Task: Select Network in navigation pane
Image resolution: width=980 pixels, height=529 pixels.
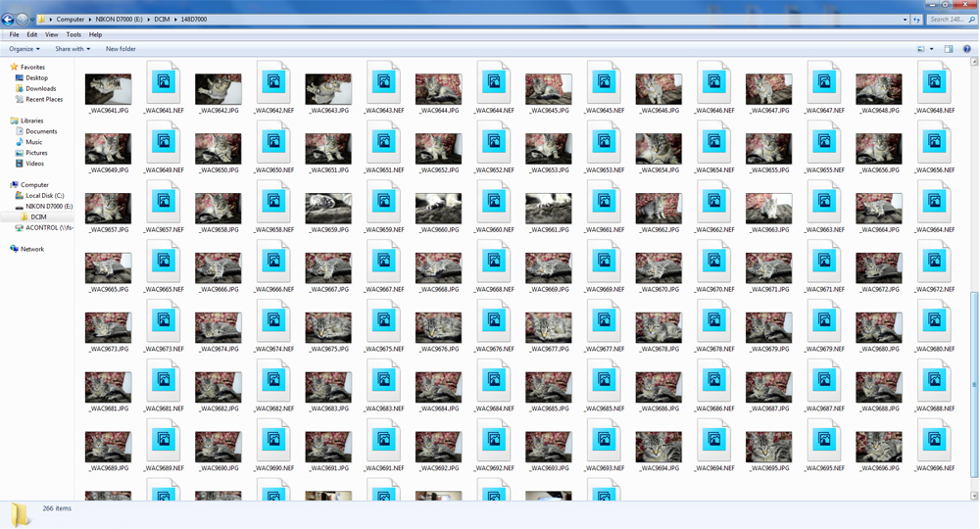Action: (32, 249)
